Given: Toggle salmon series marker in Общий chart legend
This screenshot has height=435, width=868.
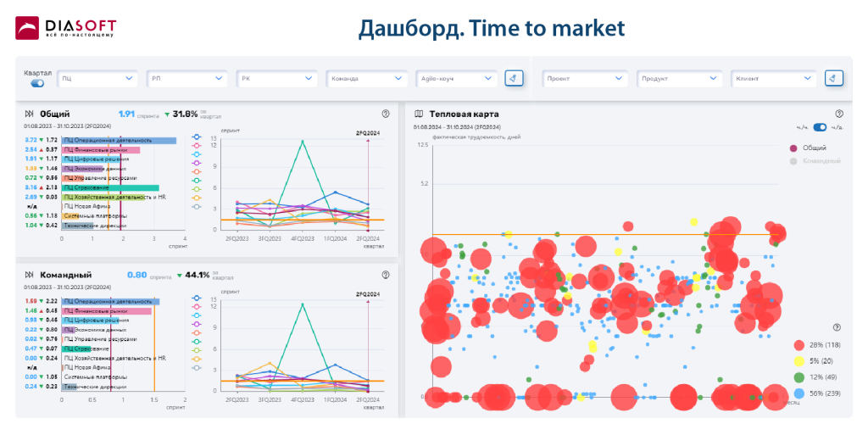Looking at the screenshot, I should 197,171.
